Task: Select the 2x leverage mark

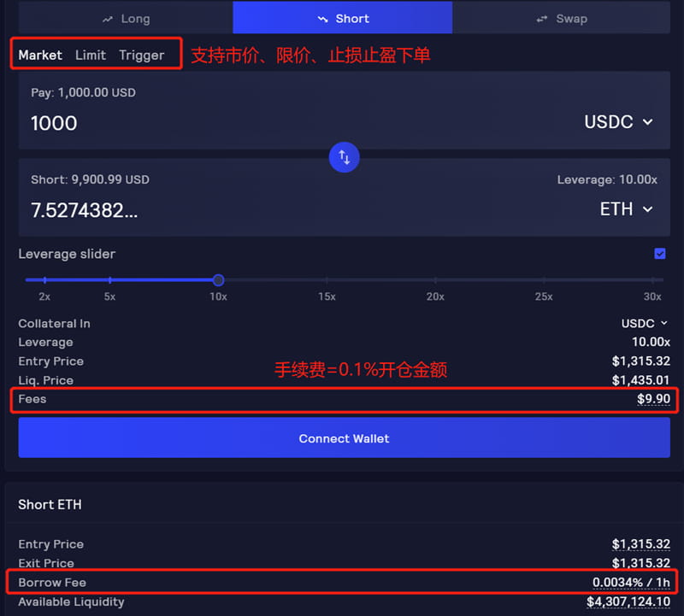Action: (44, 280)
